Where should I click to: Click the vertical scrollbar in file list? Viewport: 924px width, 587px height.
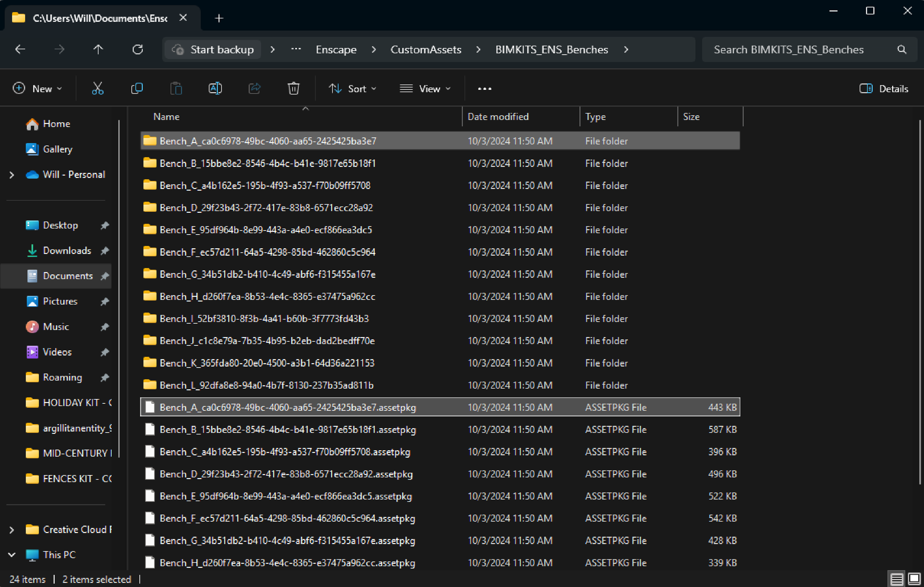coord(920,301)
